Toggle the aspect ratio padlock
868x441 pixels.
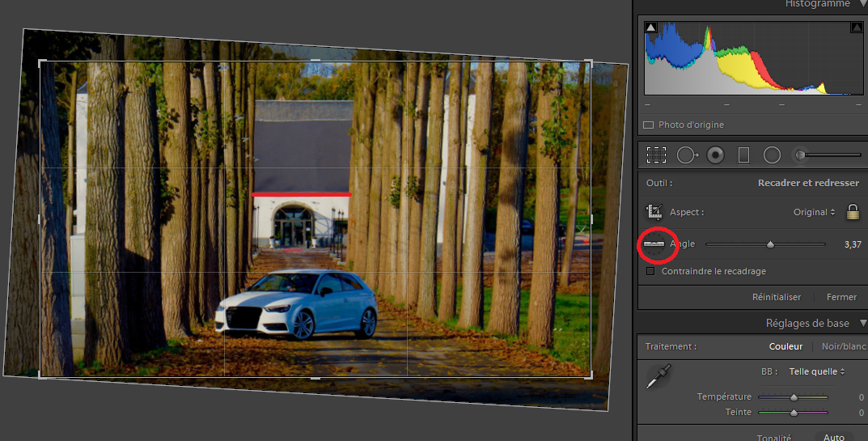[x=852, y=212]
